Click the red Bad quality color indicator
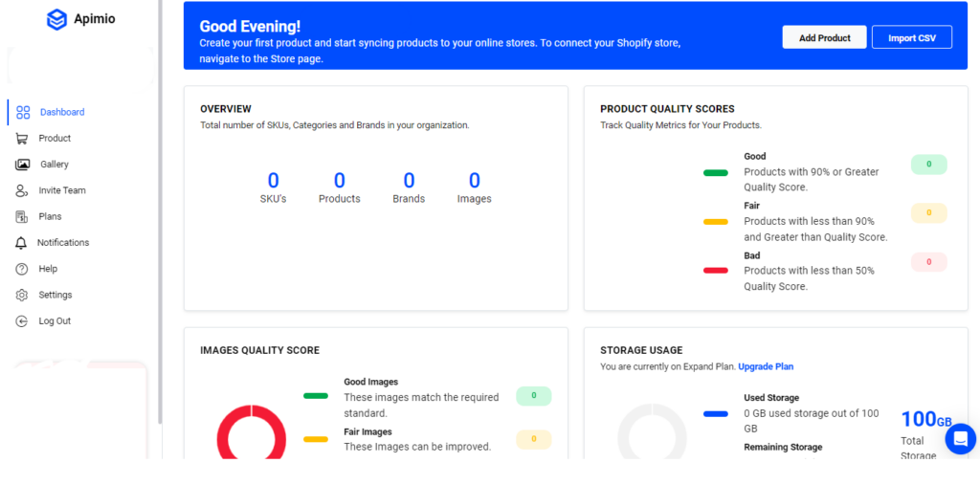This screenshot has height=485, width=980. pyautogui.click(x=716, y=271)
